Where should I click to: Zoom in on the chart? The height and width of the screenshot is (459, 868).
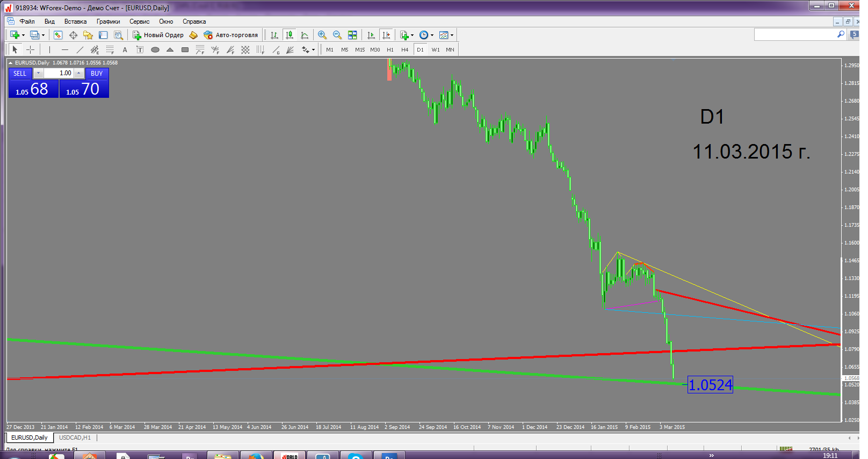(322, 35)
